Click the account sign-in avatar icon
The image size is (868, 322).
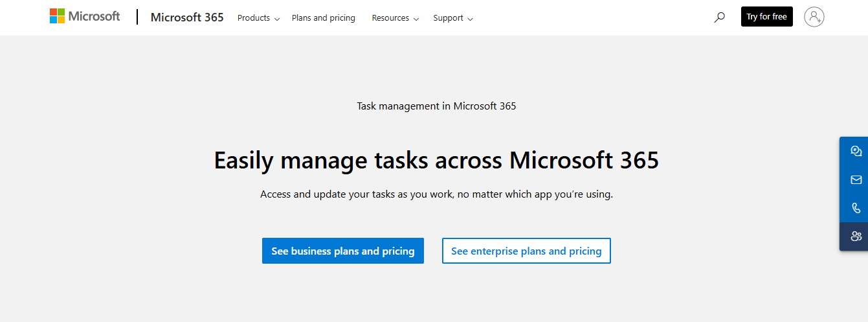coord(814,17)
